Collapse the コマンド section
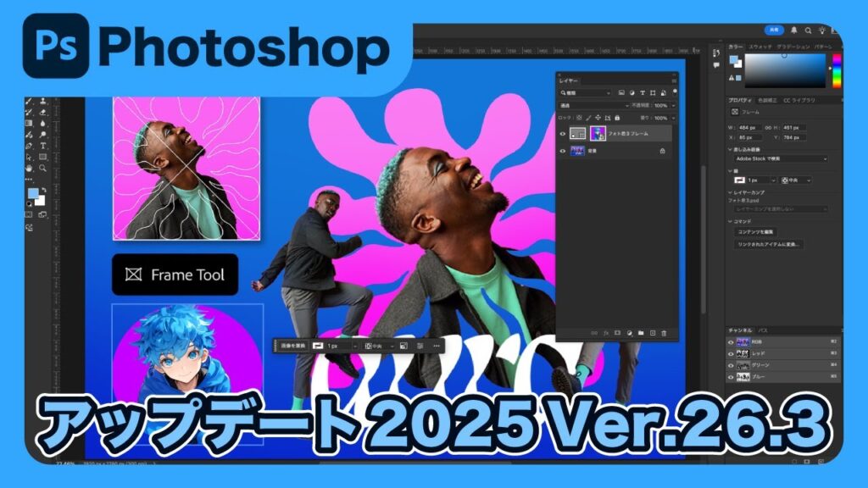868x488 pixels. pyautogui.click(x=730, y=221)
